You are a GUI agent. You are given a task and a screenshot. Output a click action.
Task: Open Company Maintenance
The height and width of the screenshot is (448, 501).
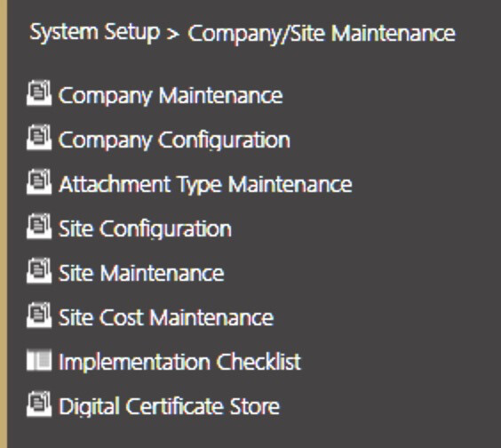(171, 96)
